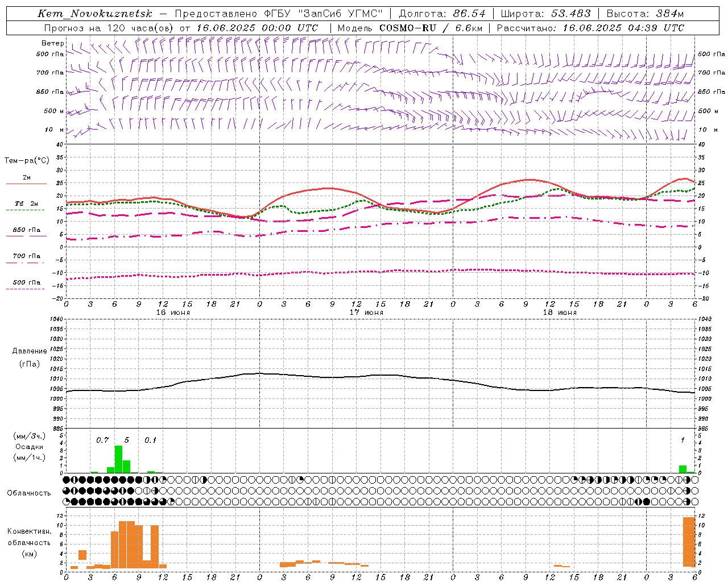This screenshot has width=728, height=582.
Task: Click the '(мм/1ч.)' precipitation unit label
Action: tap(30, 458)
